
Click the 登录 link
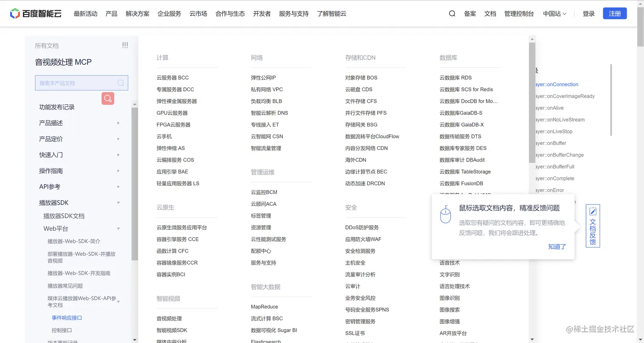pyautogui.click(x=589, y=14)
